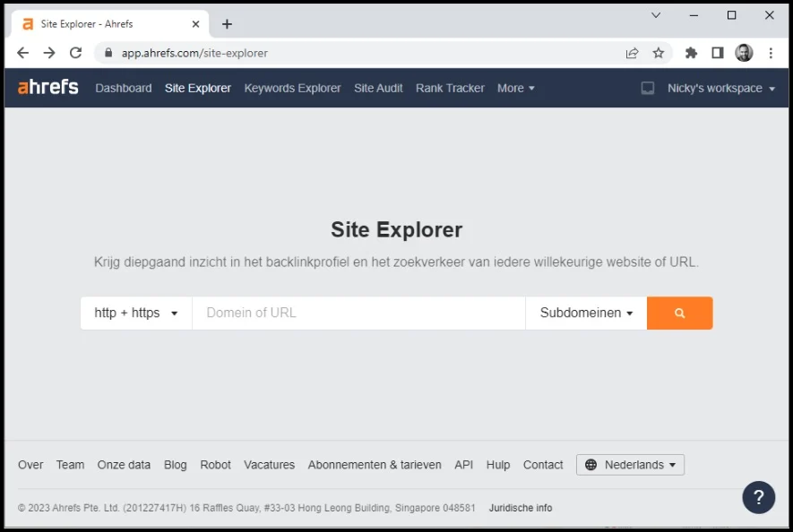Screen dimensions: 793x532
Task: Click the padlock site info icon
Action: click(108, 53)
